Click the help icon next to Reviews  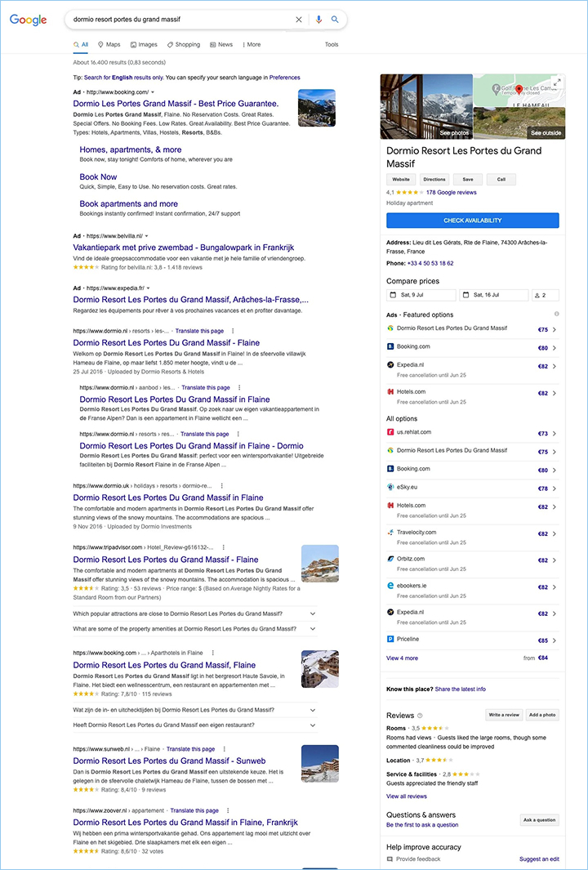point(420,716)
